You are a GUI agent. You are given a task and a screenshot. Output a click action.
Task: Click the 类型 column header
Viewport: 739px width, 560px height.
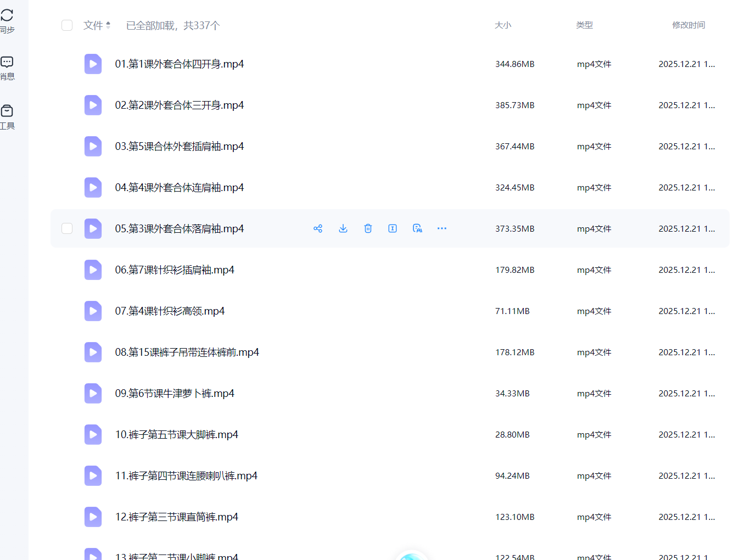[584, 25]
